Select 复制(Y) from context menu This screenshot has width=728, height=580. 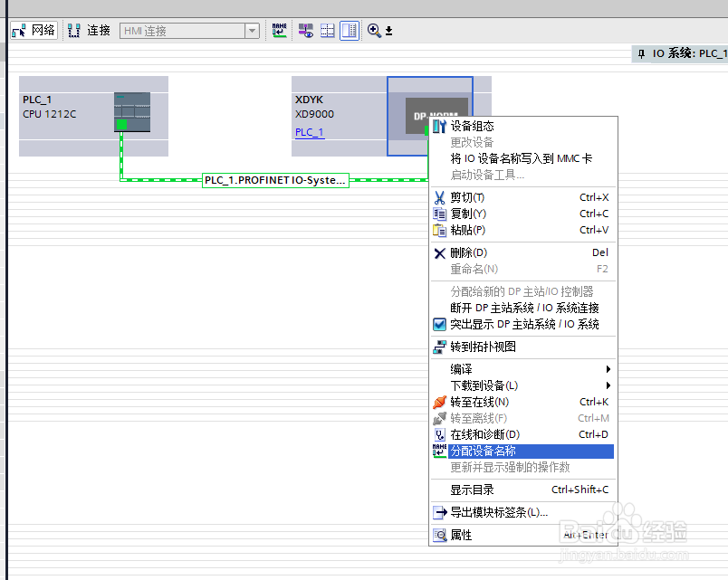522,214
